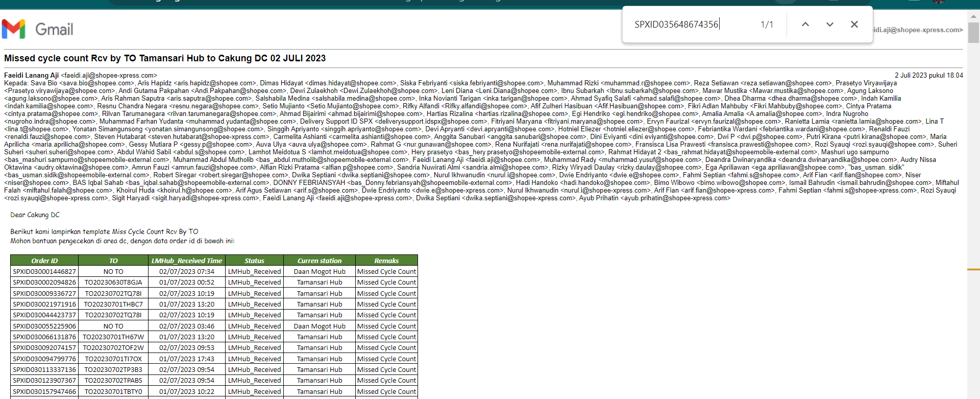980x399 pixels.
Task: Select order cell SPXID030113337136
Action: coord(44,370)
